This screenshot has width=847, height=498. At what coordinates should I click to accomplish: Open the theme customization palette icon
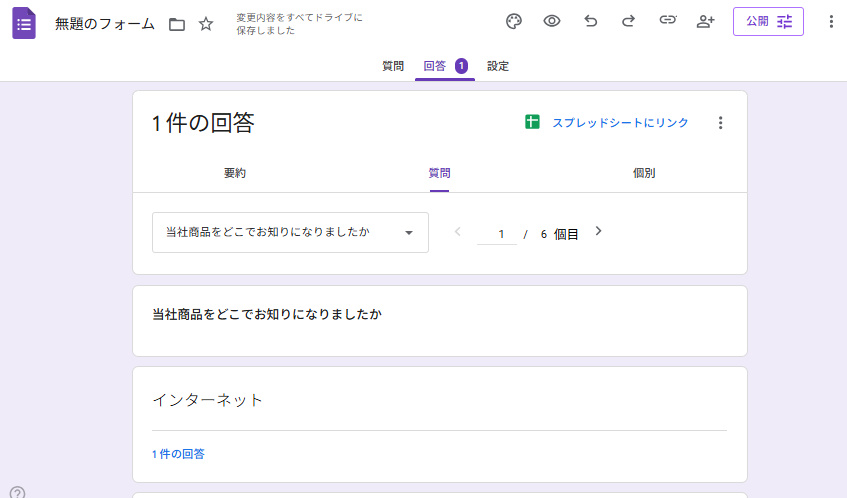514,21
